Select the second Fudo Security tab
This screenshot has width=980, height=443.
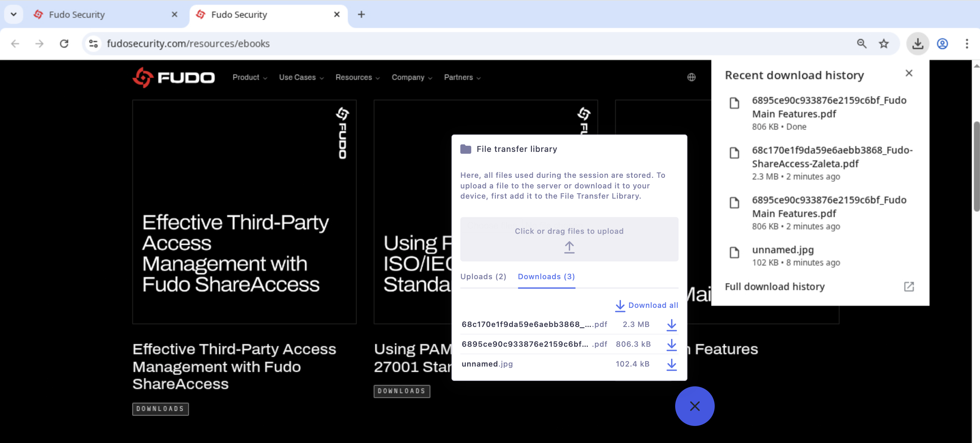(x=269, y=14)
